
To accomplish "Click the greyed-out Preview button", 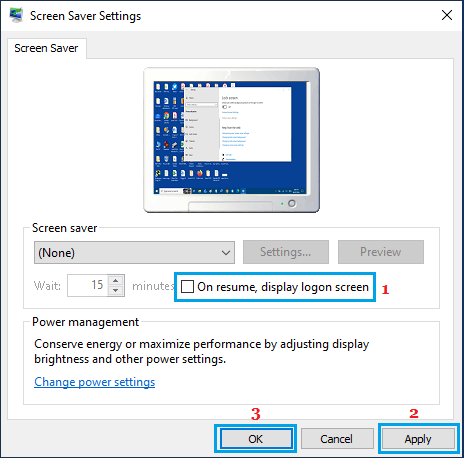I will point(381,252).
